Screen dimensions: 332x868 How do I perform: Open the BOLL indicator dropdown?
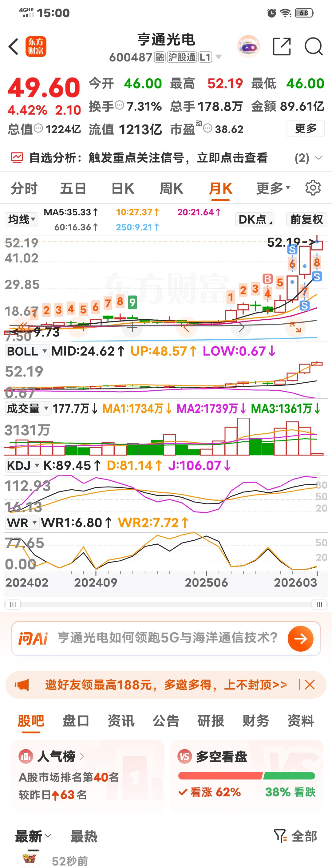click(27, 351)
